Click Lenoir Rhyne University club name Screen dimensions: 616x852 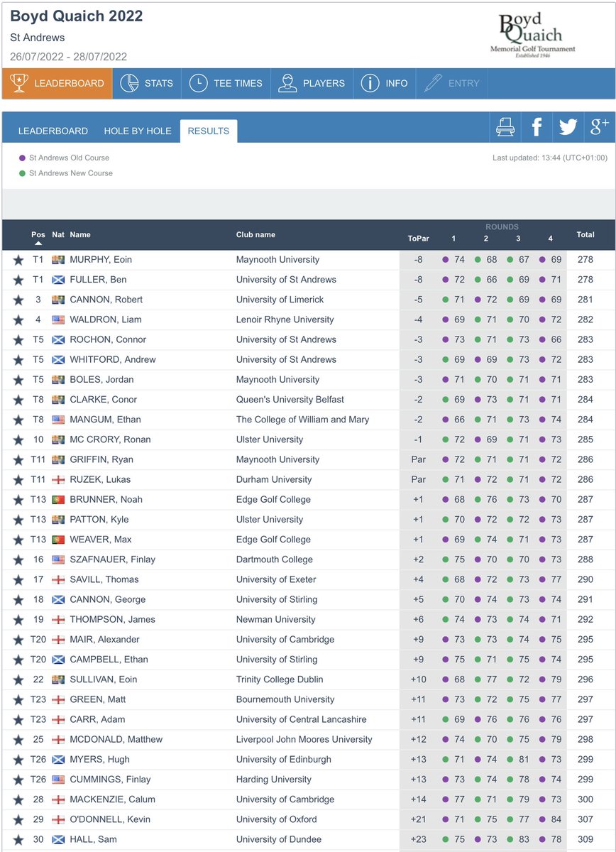point(285,319)
